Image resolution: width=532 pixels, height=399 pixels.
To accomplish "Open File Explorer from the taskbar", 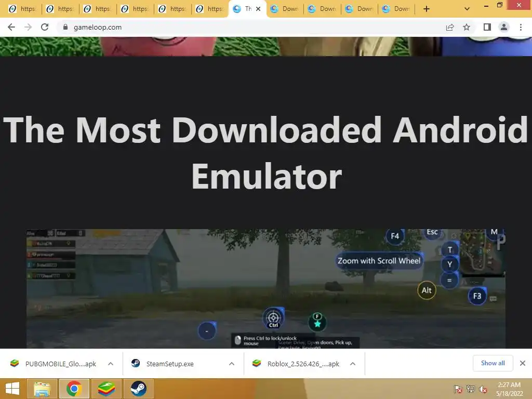I will (x=42, y=389).
